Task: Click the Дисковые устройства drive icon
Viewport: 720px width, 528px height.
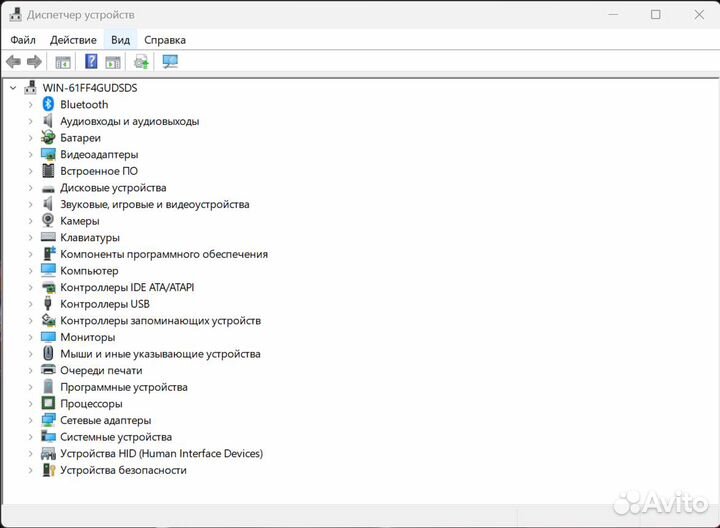Action: (x=48, y=189)
